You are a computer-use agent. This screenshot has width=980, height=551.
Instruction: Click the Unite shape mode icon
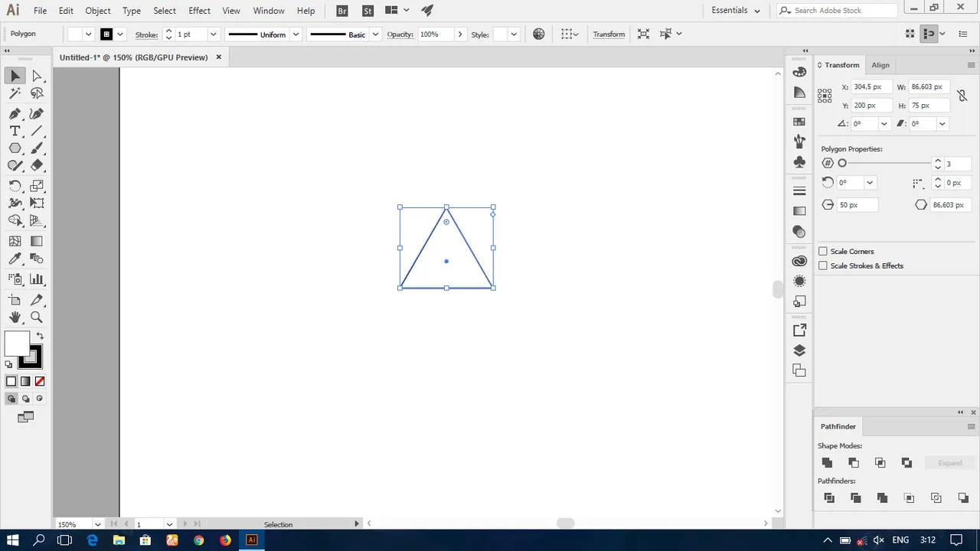click(827, 463)
